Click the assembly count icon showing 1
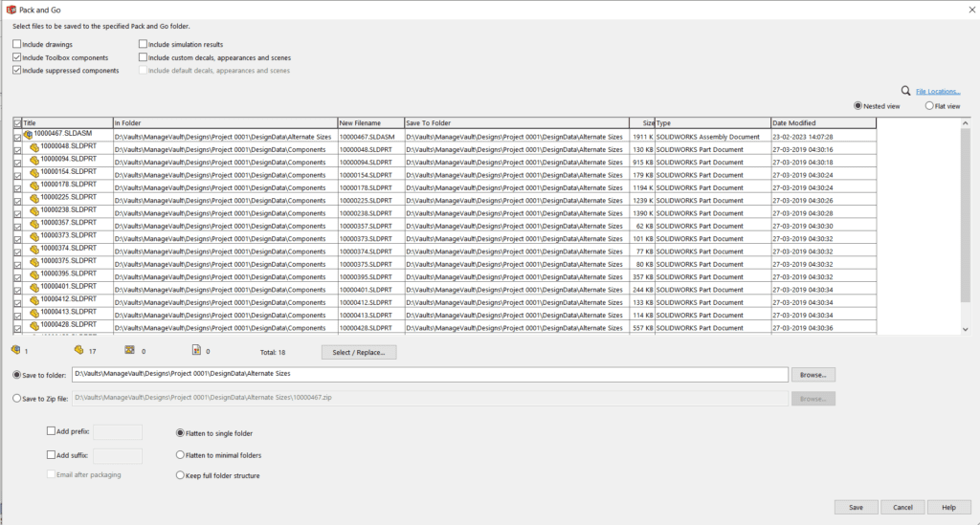This screenshot has height=525, width=980. [x=14, y=351]
